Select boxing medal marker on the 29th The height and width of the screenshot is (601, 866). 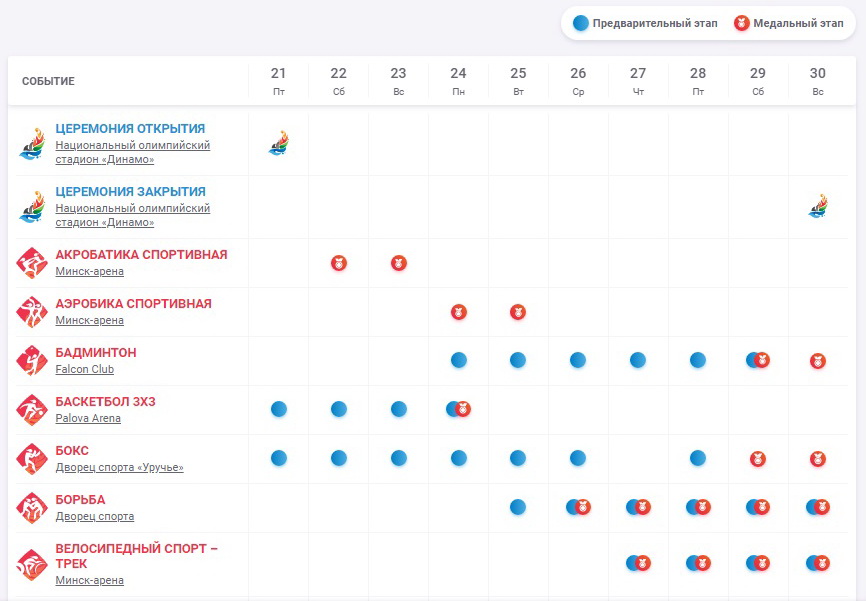(758, 459)
